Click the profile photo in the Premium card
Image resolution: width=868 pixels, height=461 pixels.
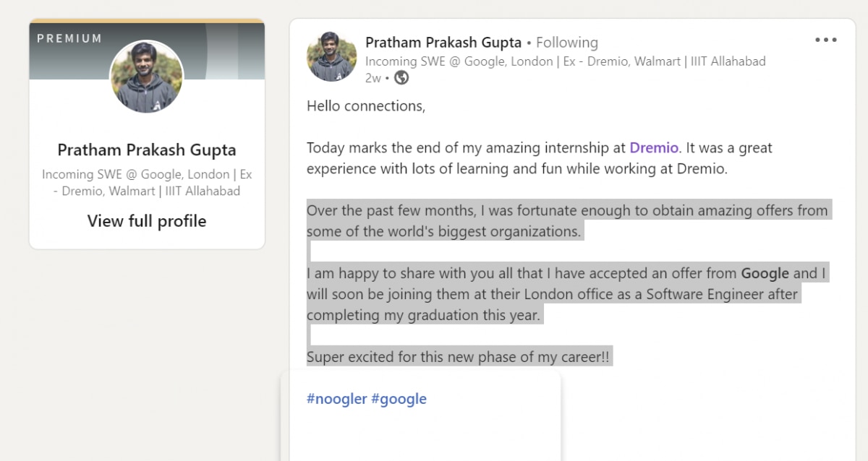[x=147, y=77]
